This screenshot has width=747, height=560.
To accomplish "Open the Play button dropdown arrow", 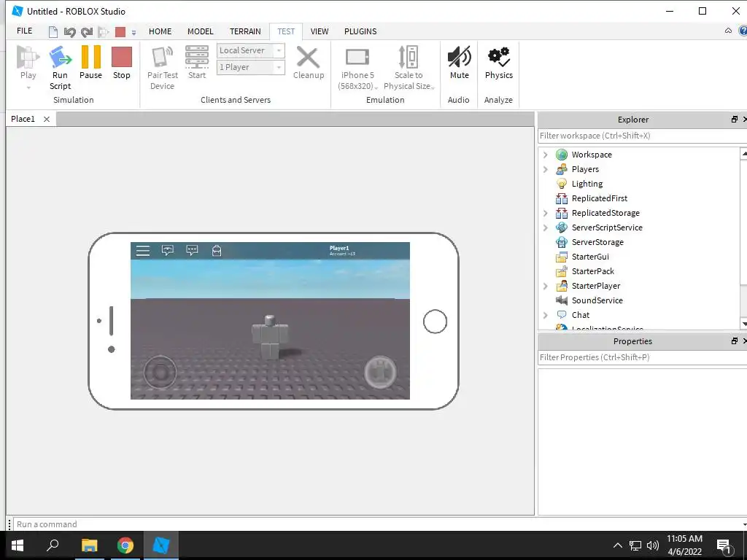I will click(x=28, y=87).
